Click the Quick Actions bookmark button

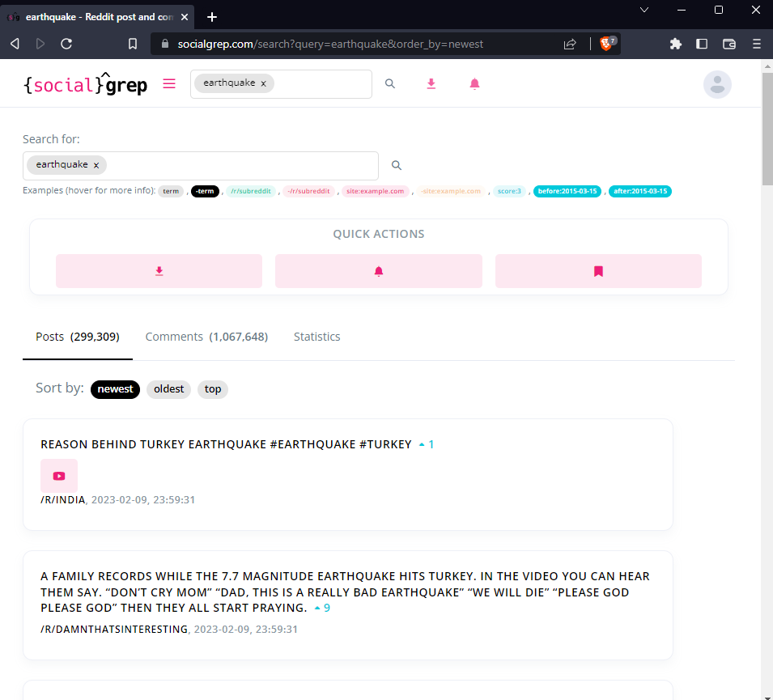point(598,271)
